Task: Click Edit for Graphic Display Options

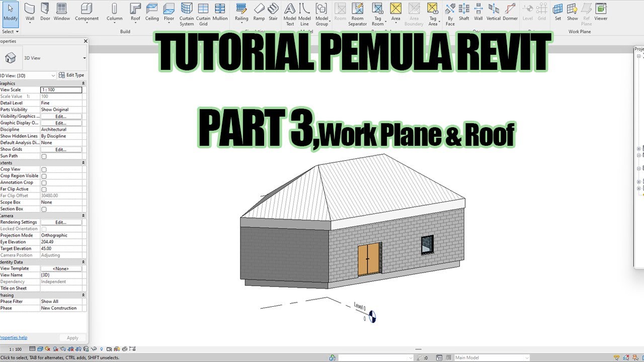Action: tap(61, 123)
